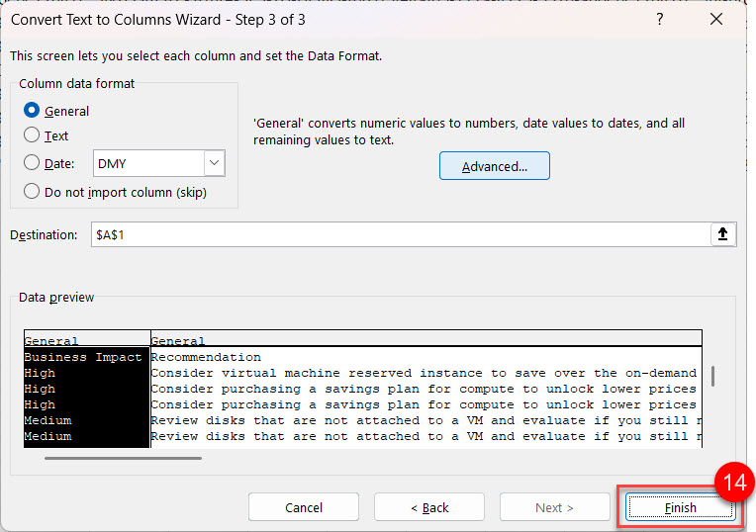The width and height of the screenshot is (756, 532).
Task: Click the Help question mark icon
Action: (x=659, y=20)
